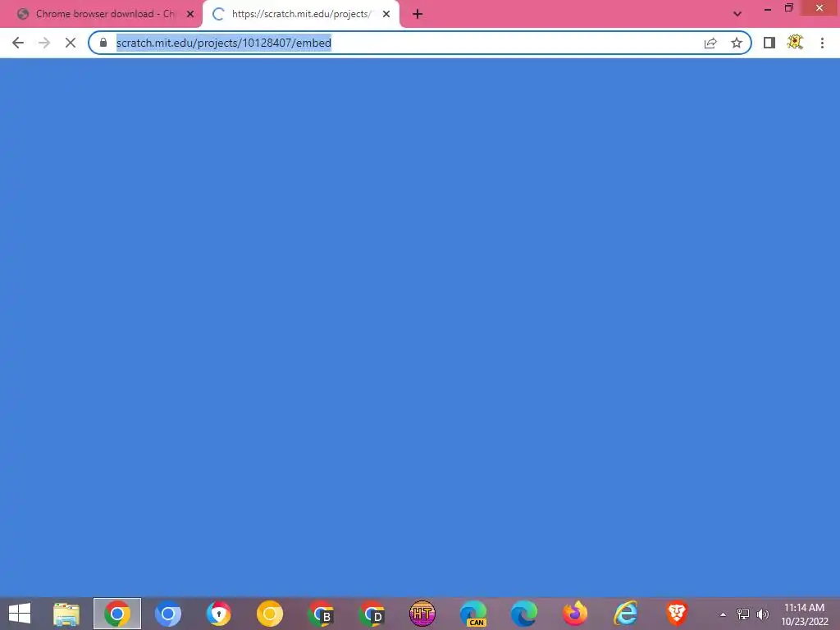Open the Chrome side panel
The width and height of the screenshot is (840, 630).
(x=769, y=43)
